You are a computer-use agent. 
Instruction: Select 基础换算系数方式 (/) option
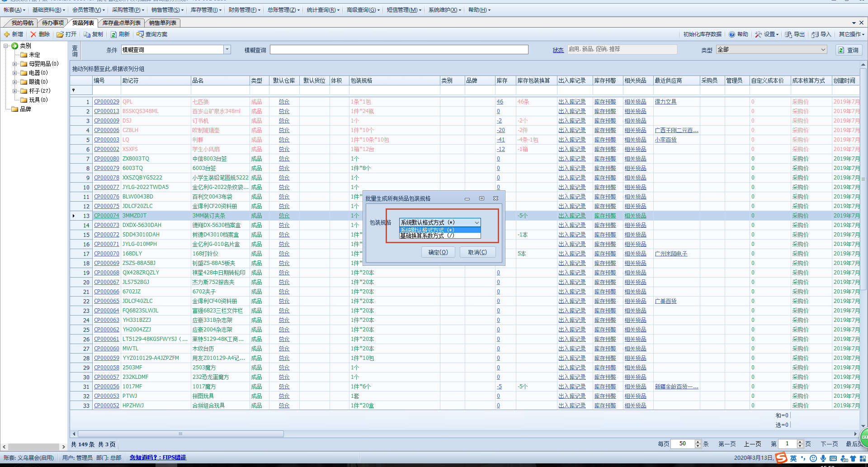(439, 236)
